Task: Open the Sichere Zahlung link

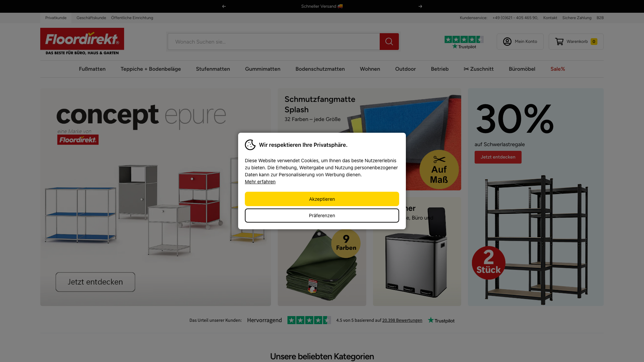Action: coord(577,18)
